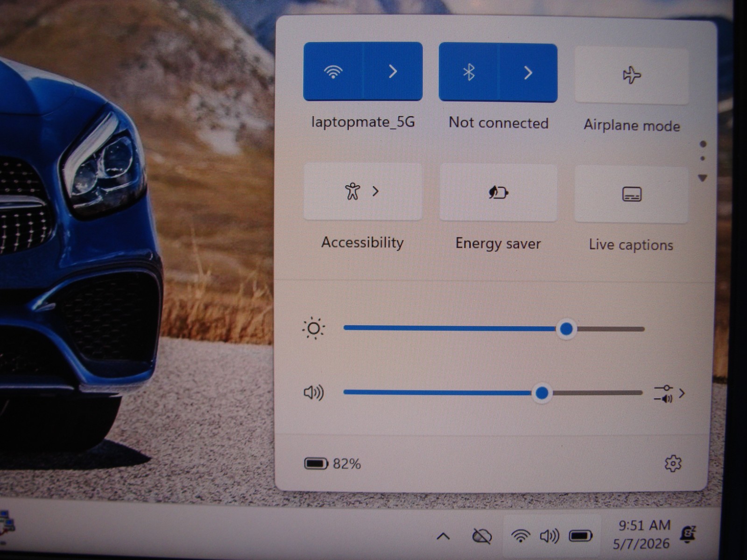Set the brightness slider track
Screen dimensions: 747x560
(x=494, y=329)
